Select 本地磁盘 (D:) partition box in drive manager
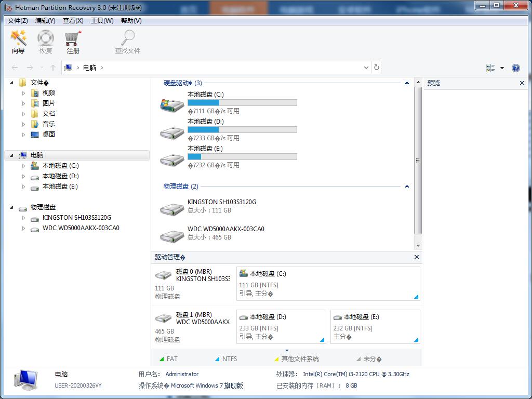The width and height of the screenshot is (532, 399). (281, 327)
